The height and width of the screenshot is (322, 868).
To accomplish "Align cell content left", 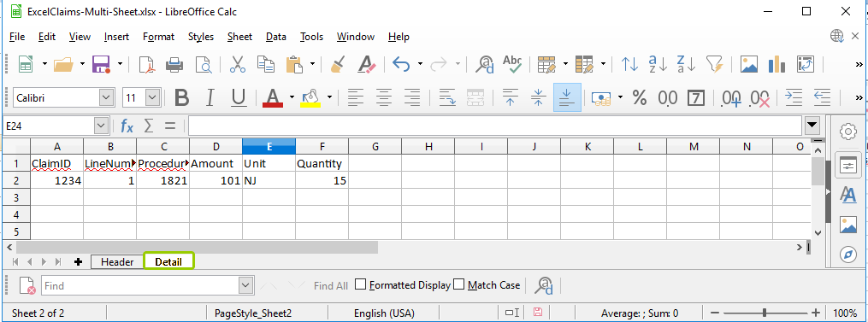I will pos(356,98).
